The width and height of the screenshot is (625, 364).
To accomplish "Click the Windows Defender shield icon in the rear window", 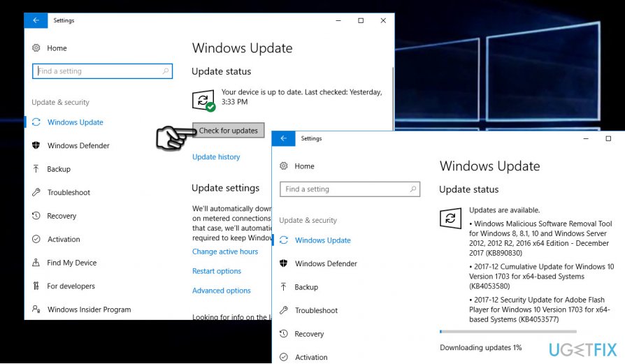I will point(36,145).
